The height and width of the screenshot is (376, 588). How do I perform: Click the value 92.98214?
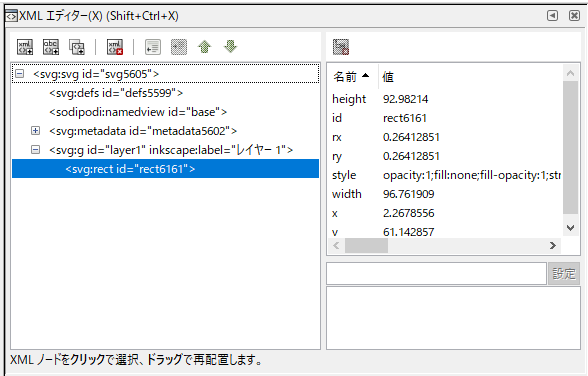405,99
